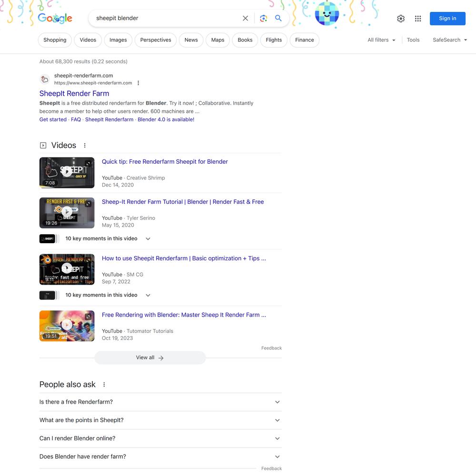Switch to the Finance tab
The width and height of the screenshot is (476, 476).
coord(305,40)
